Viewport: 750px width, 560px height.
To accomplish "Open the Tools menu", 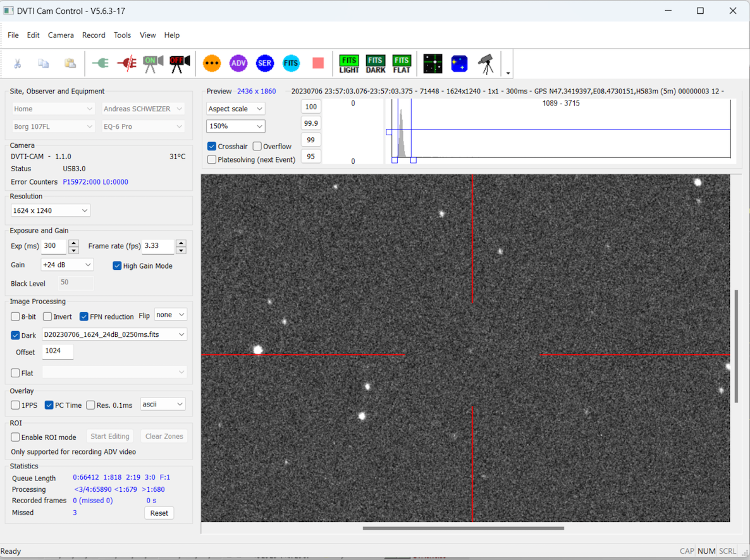I will [122, 35].
